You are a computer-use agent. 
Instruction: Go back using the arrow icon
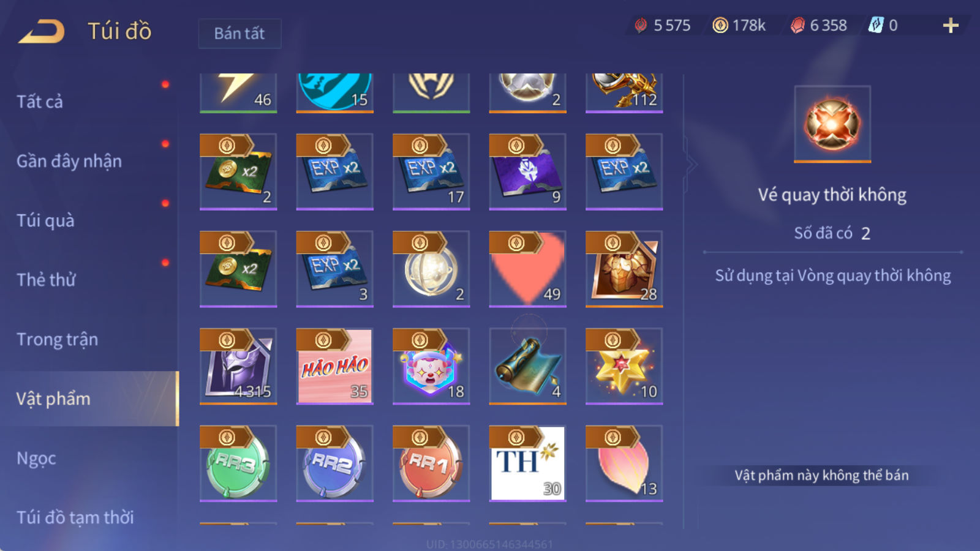click(x=41, y=31)
